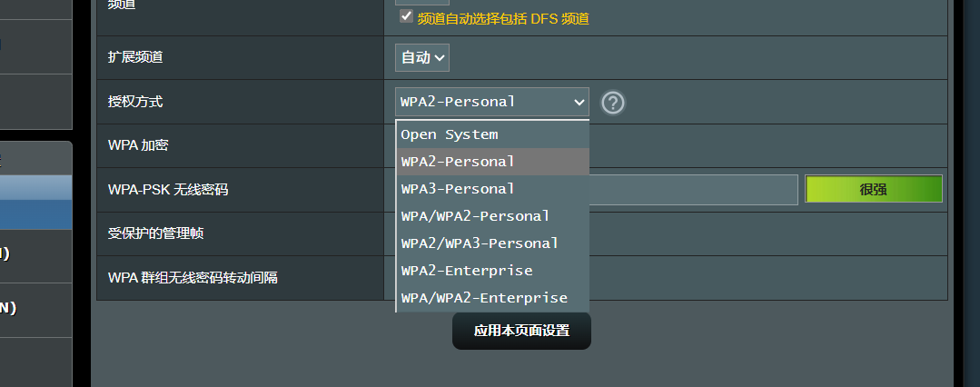This screenshot has width=980, height=387.
Task: Open the 扩展频道 dropdown set to 自动
Action: (422, 57)
